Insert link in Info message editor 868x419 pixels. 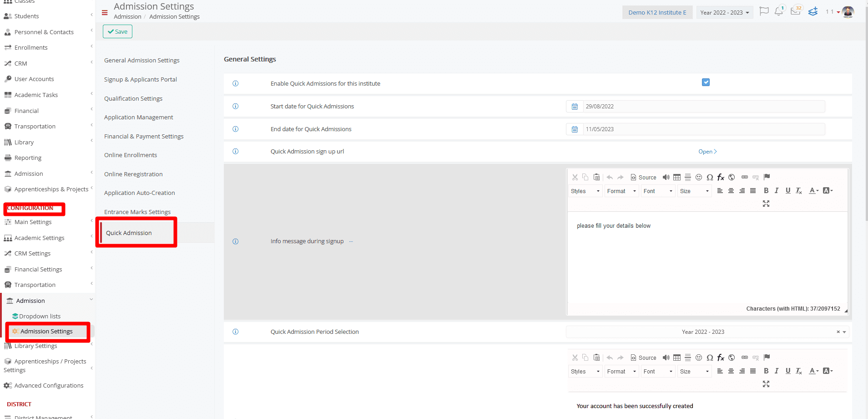click(745, 177)
